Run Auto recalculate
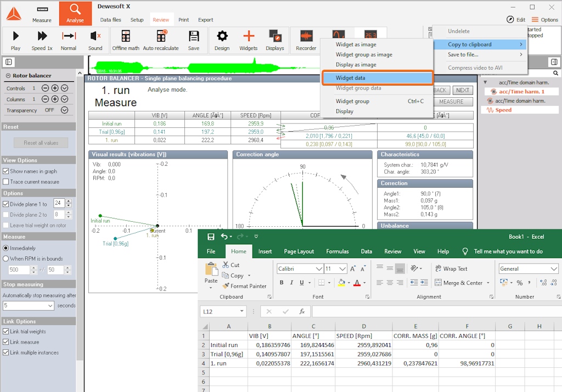562x392 pixels. click(161, 40)
